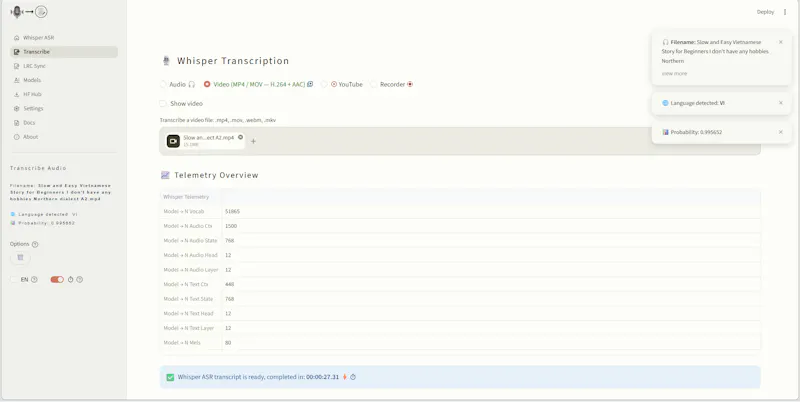800x402 pixels.
Task: Click the Whisper Telemetry table header
Action: pyautogui.click(x=186, y=197)
